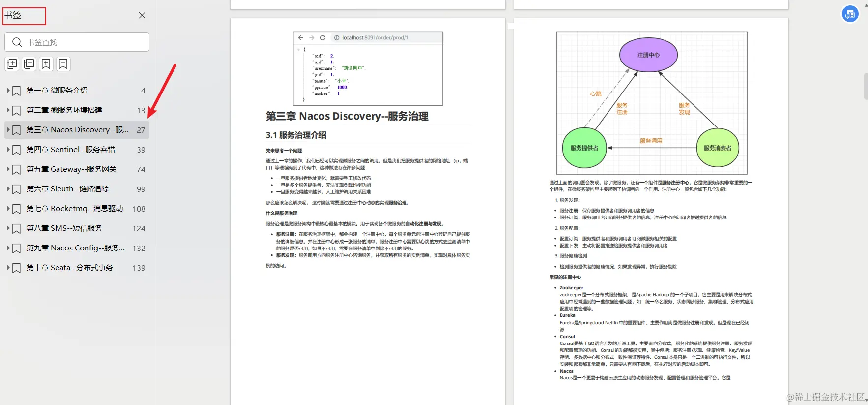Click the collapse all bookmarks icon
The height and width of the screenshot is (405, 868).
tap(29, 64)
